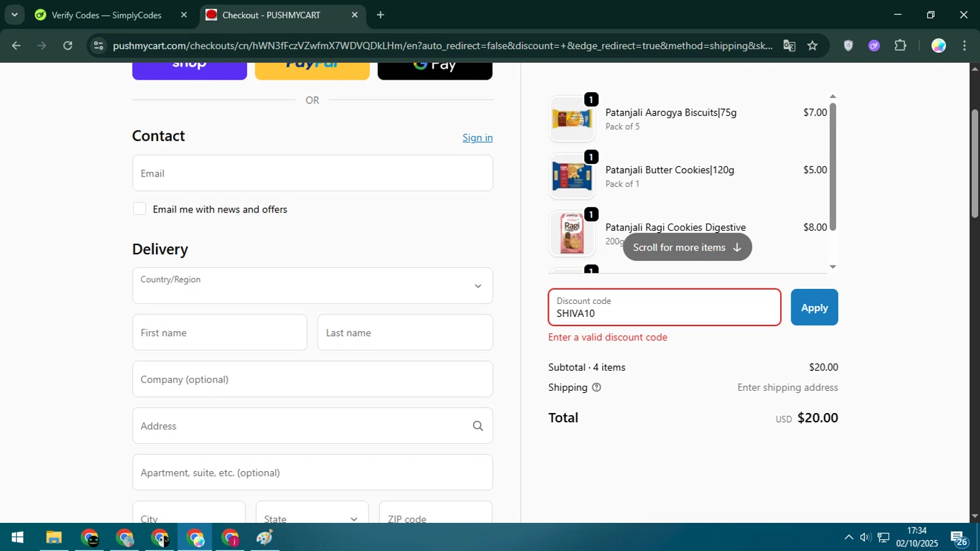Click Patanjali Aarogya Biscuits|75g item name
Viewport: 980px width, 551px height.
pyautogui.click(x=671, y=112)
